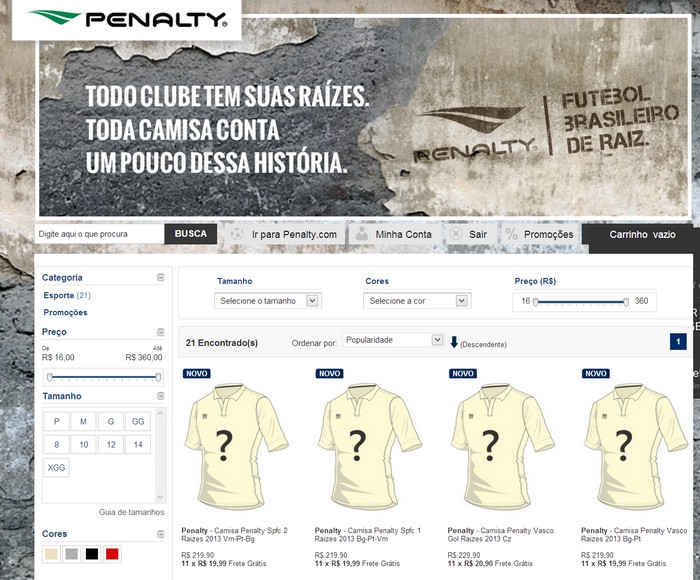The image size is (700, 580).
Task: Click soccer ball icon beside Ir para Penalty.com
Action: point(237,234)
